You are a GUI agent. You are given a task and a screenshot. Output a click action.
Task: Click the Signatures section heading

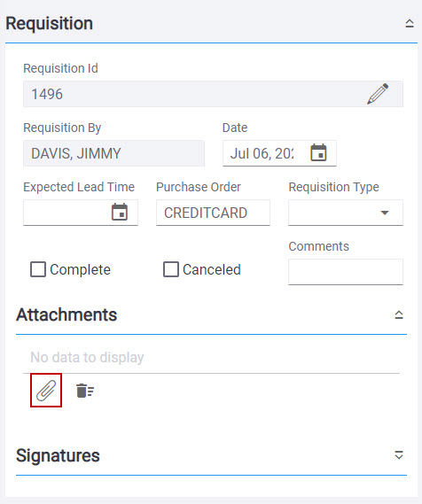58,455
